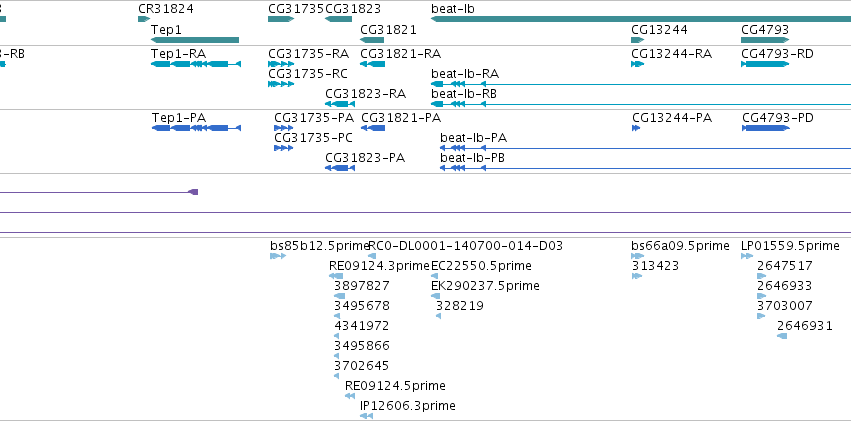Select the beat-Ib-PA protein feature

pyautogui.click(x=645, y=148)
